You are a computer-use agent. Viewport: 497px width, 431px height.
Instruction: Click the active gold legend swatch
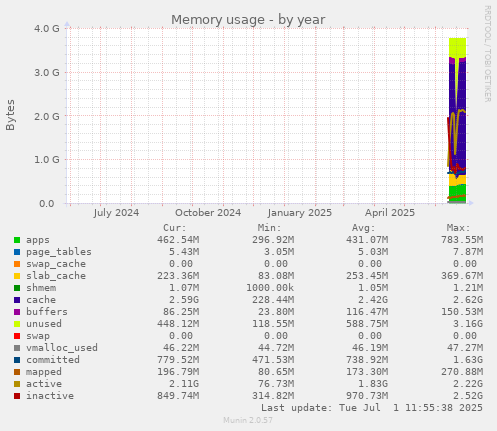pos(17,384)
